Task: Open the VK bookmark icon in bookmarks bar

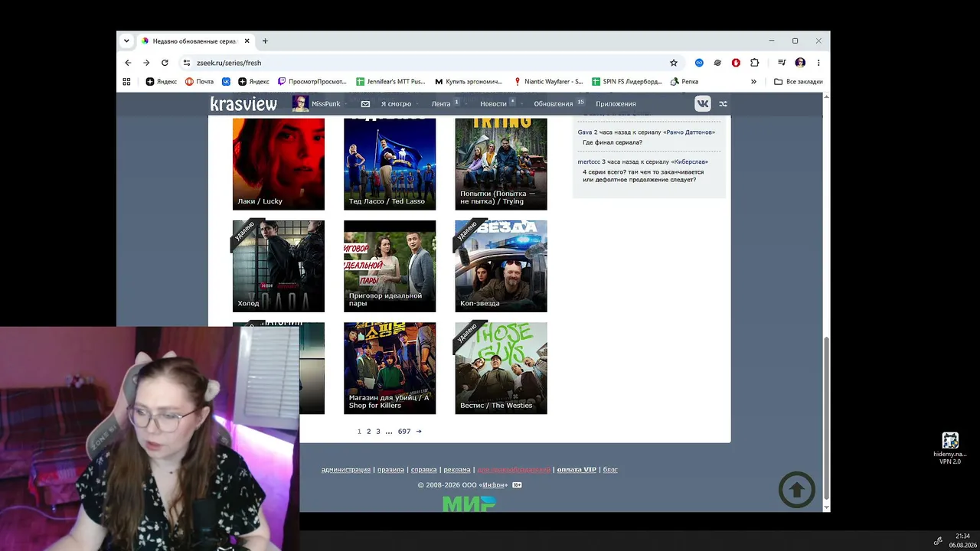Action: click(x=226, y=81)
